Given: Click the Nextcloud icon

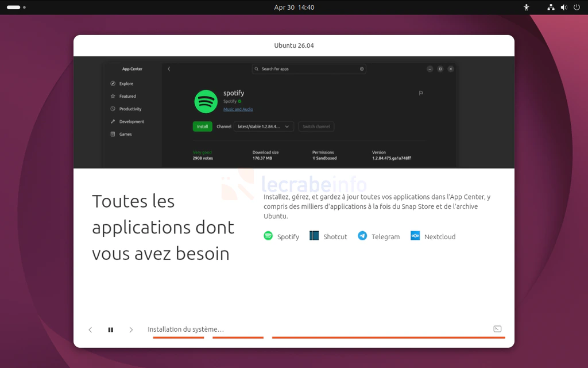Looking at the screenshot, I should (415, 236).
